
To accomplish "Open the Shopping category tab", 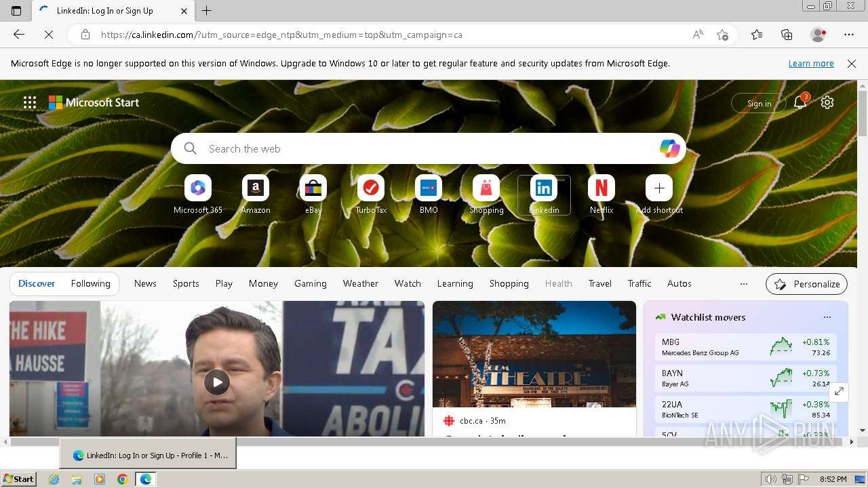I will [x=509, y=284].
